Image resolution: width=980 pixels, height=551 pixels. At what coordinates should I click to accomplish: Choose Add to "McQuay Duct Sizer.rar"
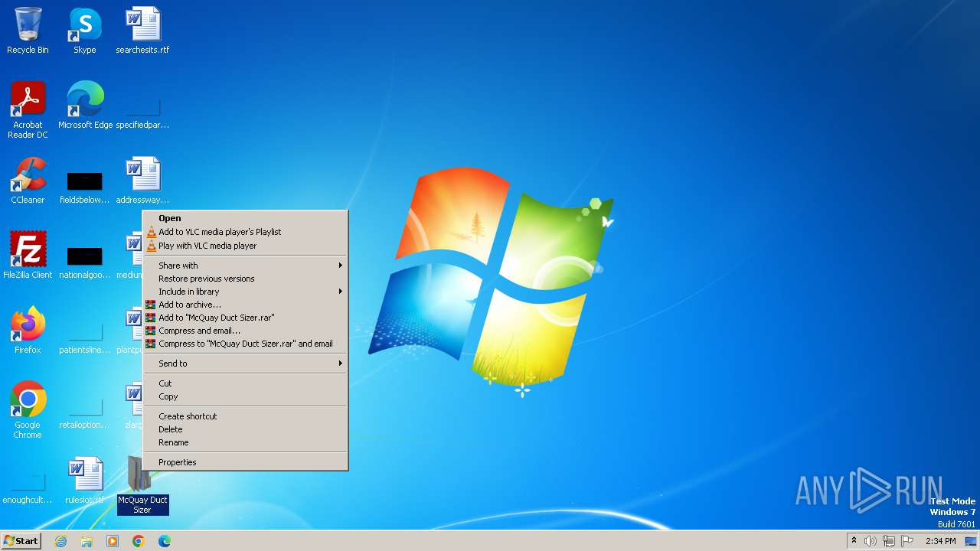tap(246, 318)
